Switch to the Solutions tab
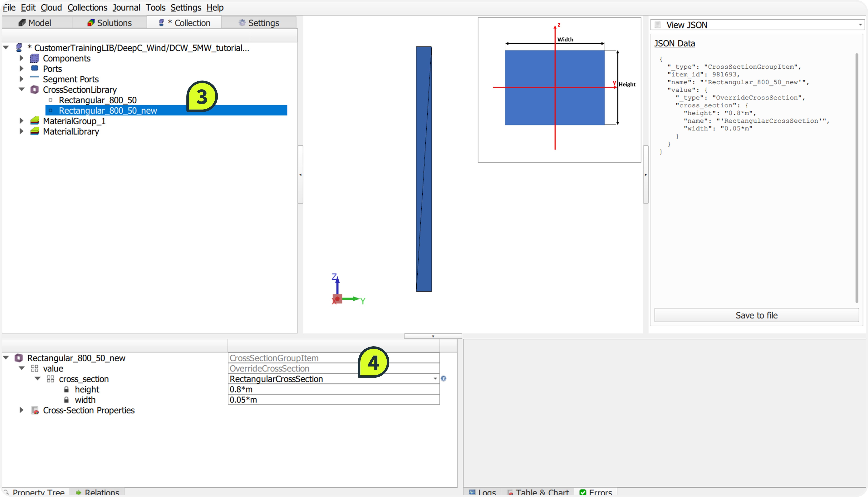The image size is (868, 497). pos(109,23)
